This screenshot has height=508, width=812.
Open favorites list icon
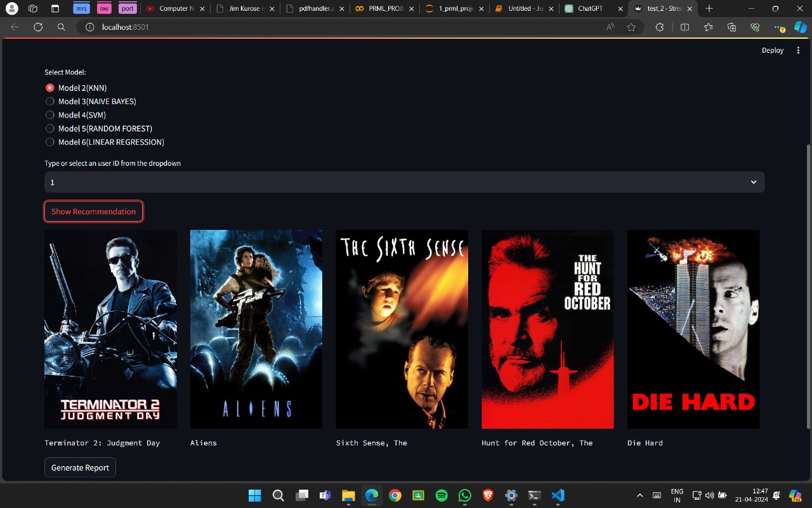tap(708, 27)
